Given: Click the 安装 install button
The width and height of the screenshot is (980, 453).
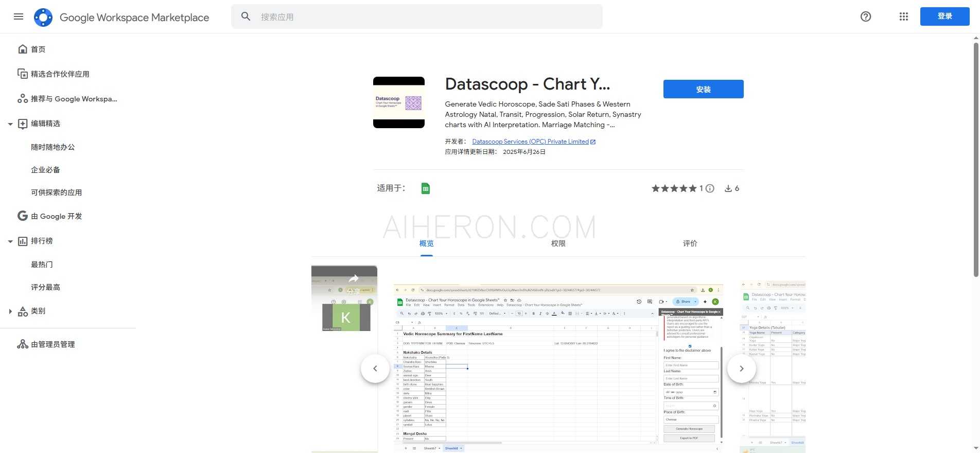Looking at the screenshot, I should click(703, 89).
